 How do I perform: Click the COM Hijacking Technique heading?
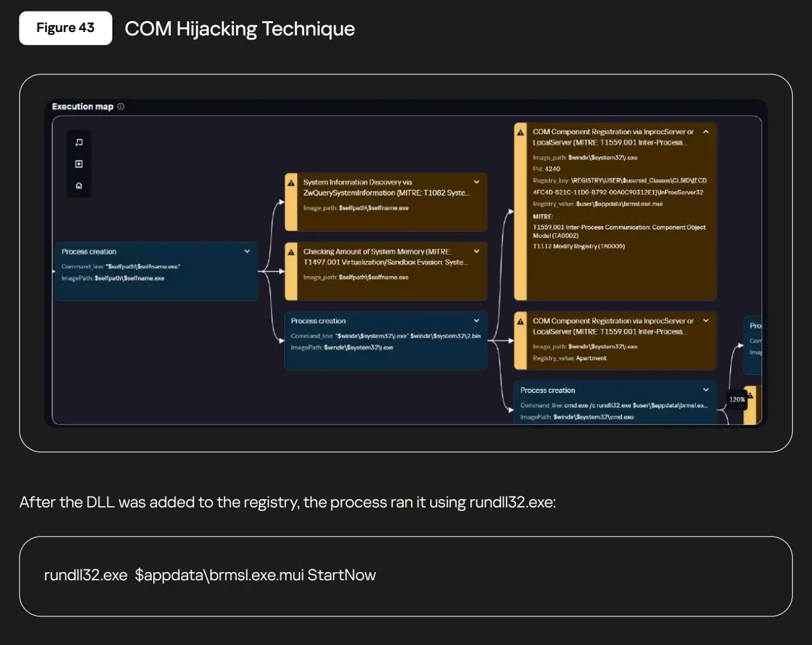[x=240, y=29]
